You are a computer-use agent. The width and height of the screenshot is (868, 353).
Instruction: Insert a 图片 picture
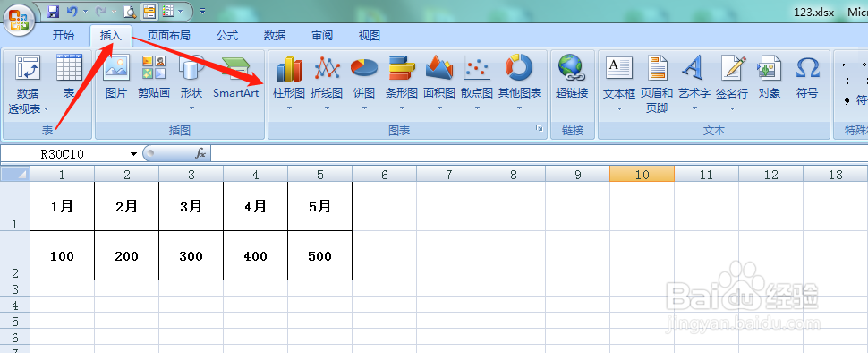tap(116, 78)
